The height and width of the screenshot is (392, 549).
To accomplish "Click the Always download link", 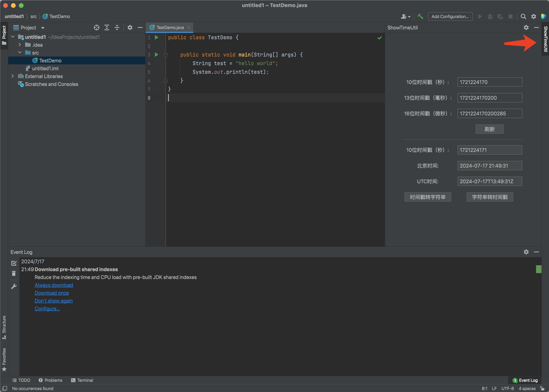I will 54,285.
